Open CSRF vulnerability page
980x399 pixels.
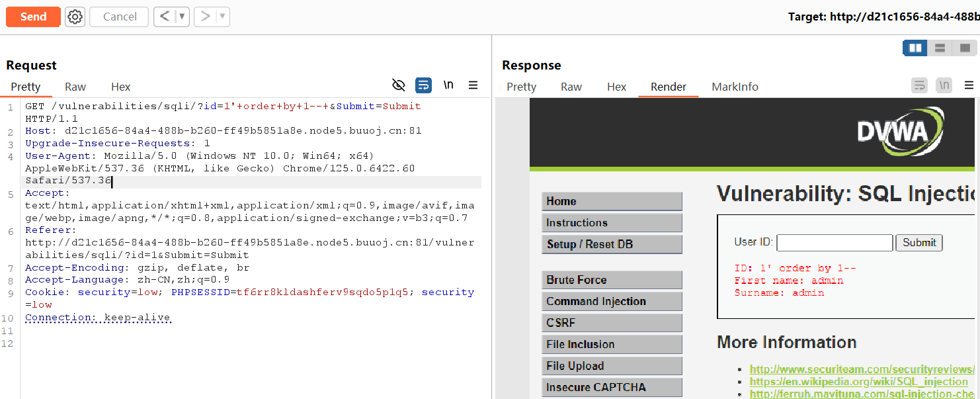coord(612,323)
